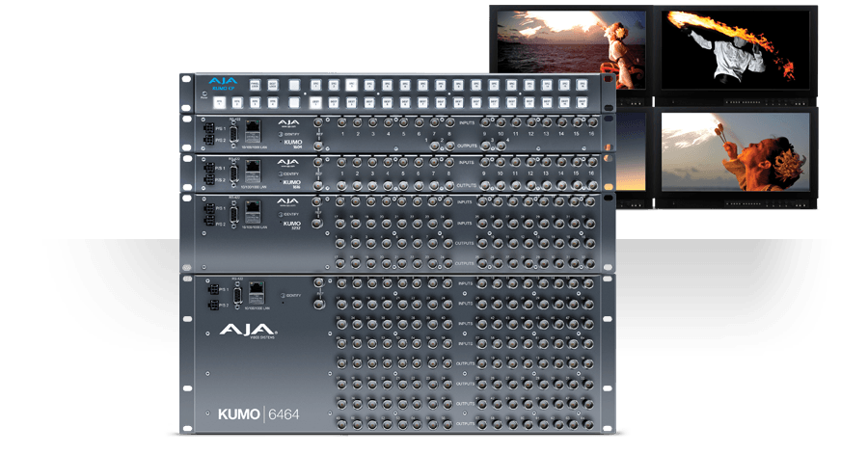This screenshot has height=453, width=868.
Task: Click the KUMO 1604 model label
Action: click(292, 144)
